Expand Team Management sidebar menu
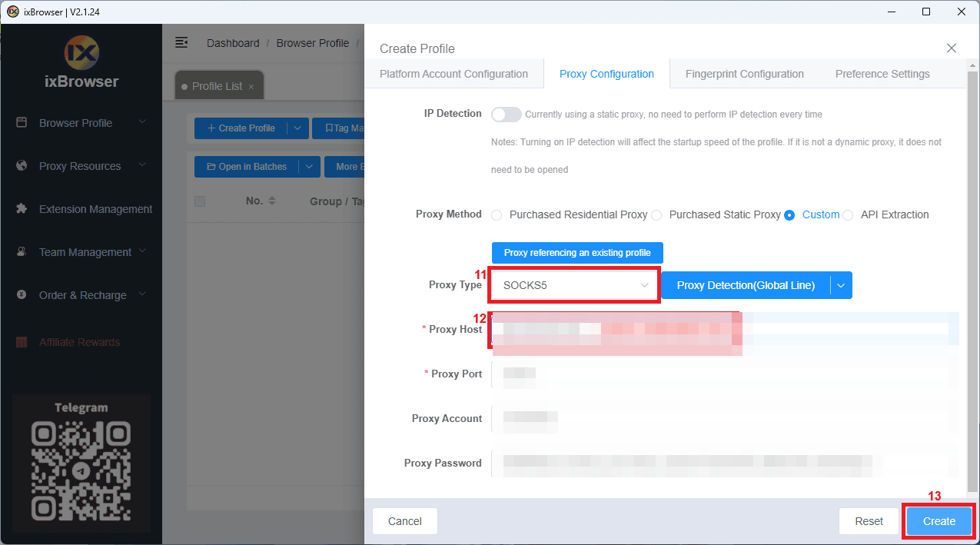The width and height of the screenshot is (980, 545). click(x=142, y=251)
